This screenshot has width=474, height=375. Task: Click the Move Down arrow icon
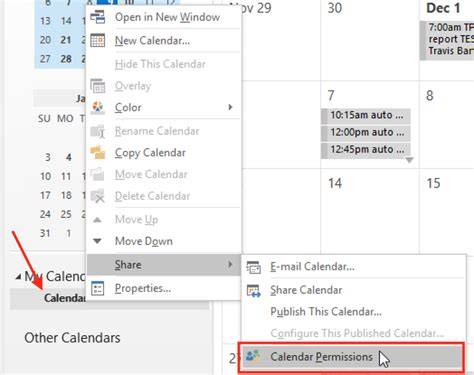97,241
